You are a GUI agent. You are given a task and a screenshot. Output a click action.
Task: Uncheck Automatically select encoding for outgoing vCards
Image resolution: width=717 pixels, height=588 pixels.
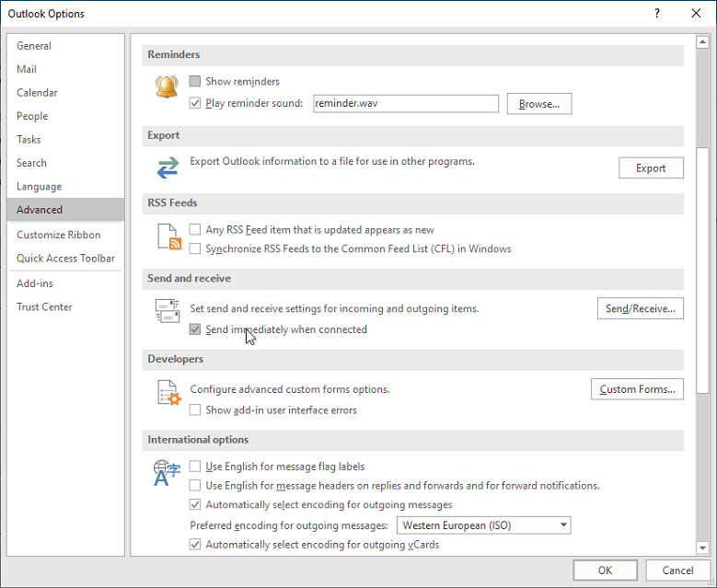(x=195, y=545)
